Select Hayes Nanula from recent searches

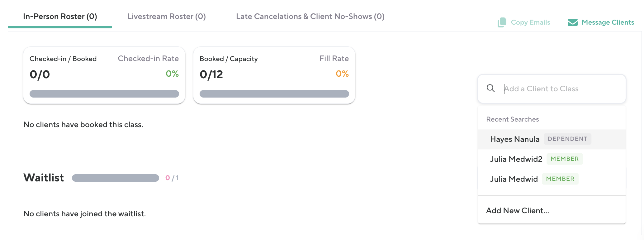[514, 139]
